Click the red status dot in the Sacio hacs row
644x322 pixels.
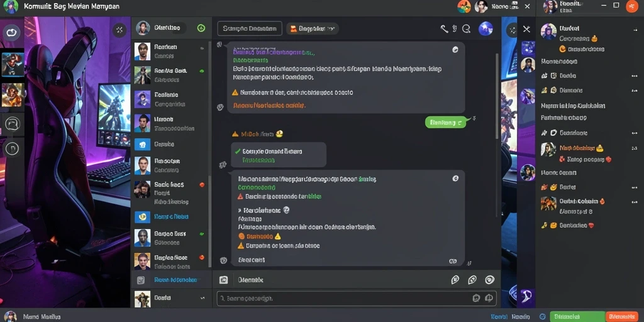202,185
